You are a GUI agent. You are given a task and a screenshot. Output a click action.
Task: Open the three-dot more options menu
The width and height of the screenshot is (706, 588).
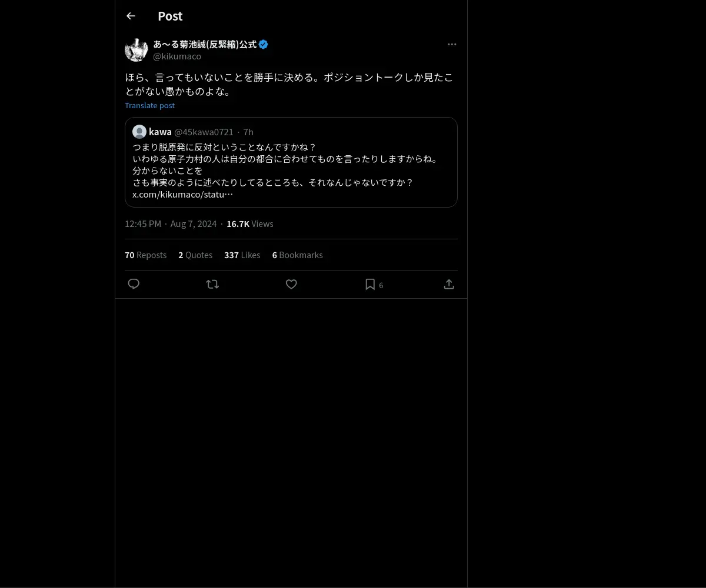point(452,44)
